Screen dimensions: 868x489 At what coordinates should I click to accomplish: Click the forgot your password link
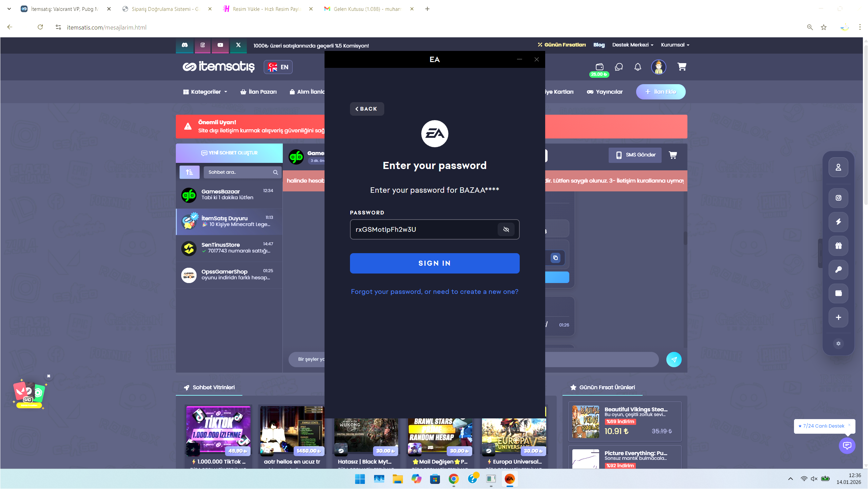point(435,292)
